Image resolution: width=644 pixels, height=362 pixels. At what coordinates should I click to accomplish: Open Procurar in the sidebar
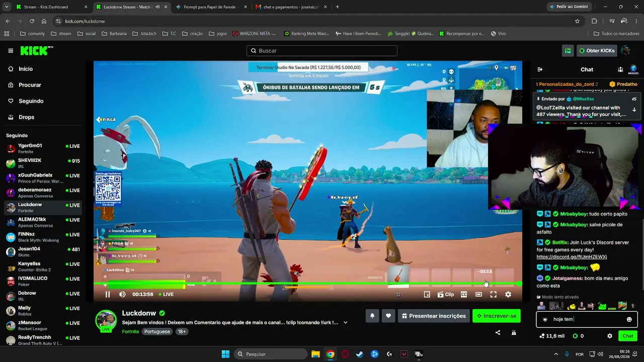[x=30, y=85]
